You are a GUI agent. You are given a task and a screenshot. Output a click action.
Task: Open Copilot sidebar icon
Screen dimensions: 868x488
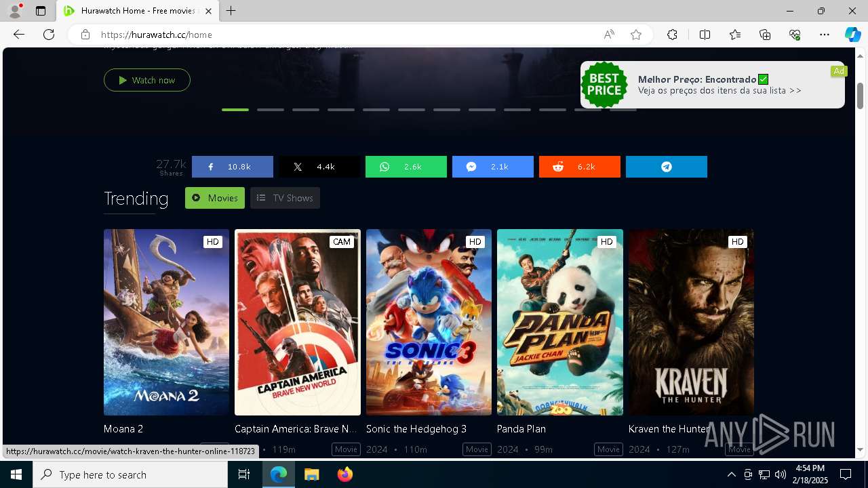[852, 35]
